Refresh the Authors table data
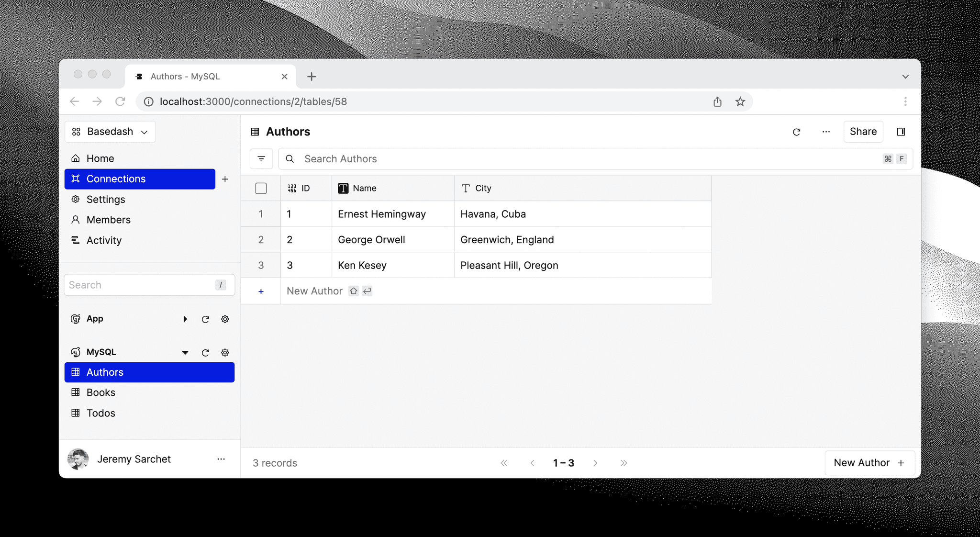The image size is (980, 537). point(796,132)
